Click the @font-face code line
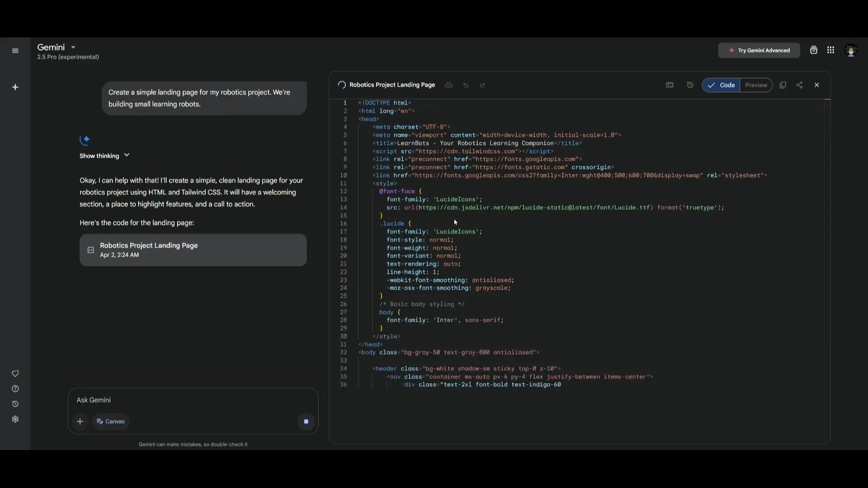This screenshot has width=868, height=488. click(401, 192)
